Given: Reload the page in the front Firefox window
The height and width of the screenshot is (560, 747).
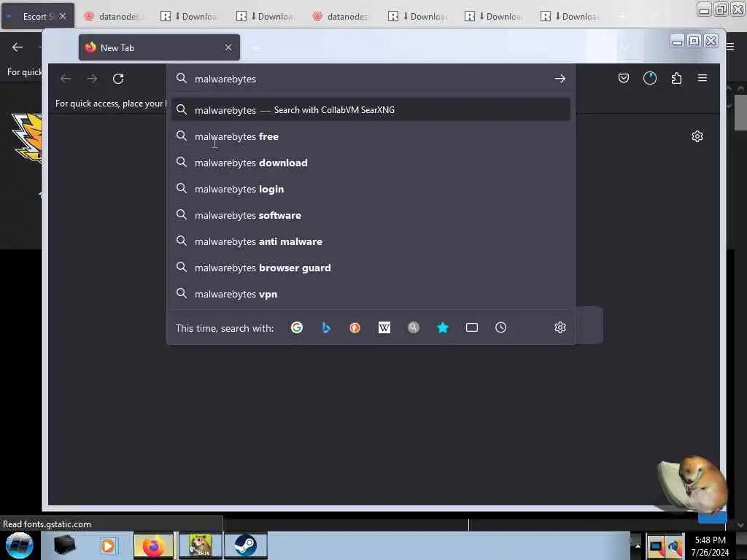Looking at the screenshot, I should coord(118,79).
